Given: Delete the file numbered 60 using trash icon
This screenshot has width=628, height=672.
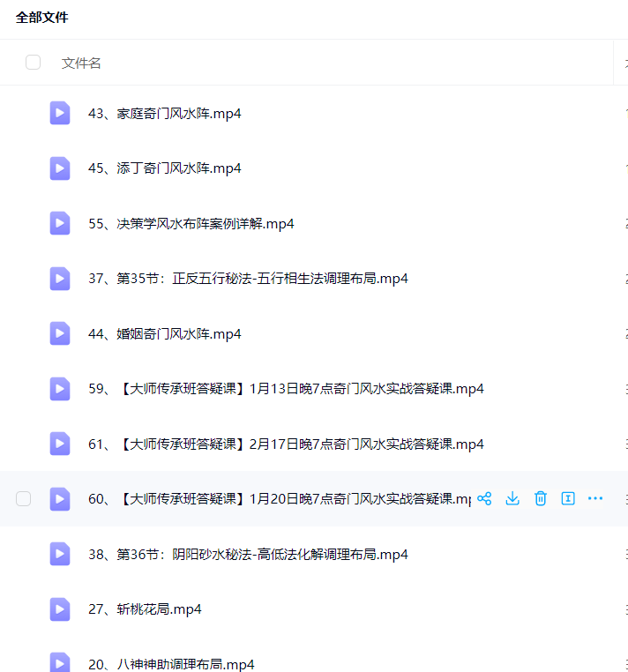Looking at the screenshot, I should point(541,498).
